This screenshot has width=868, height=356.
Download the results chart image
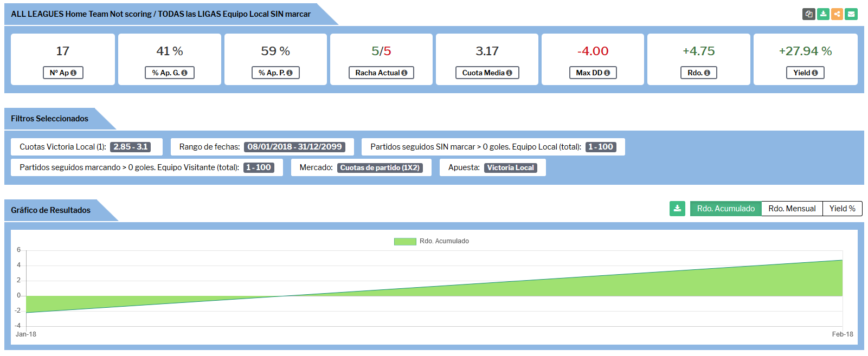pos(677,209)
